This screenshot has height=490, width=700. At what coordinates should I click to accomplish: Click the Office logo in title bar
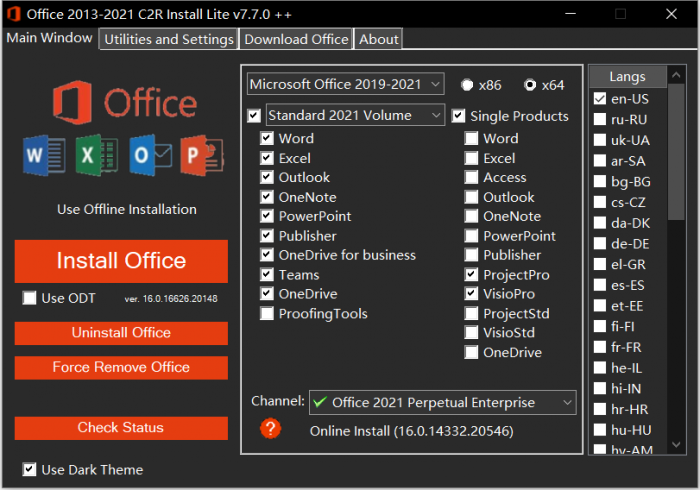(13, 14)
